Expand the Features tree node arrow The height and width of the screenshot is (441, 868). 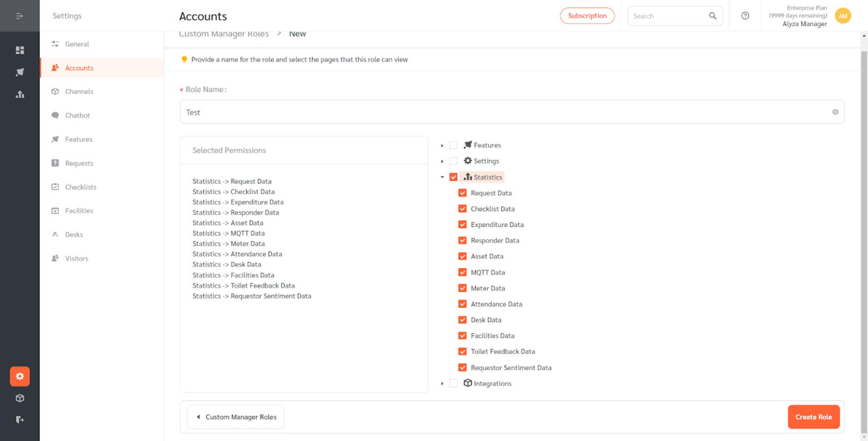pyautogui.click(x=442, y=145)
